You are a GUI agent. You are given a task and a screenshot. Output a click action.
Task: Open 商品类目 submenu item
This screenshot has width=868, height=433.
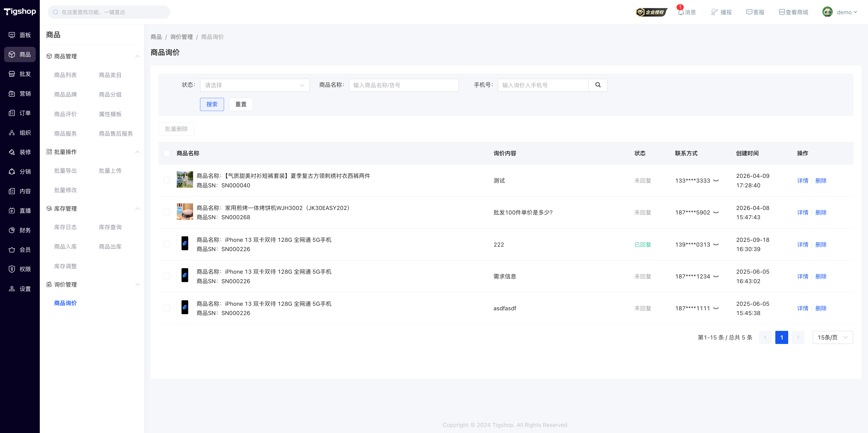(110, 75)
